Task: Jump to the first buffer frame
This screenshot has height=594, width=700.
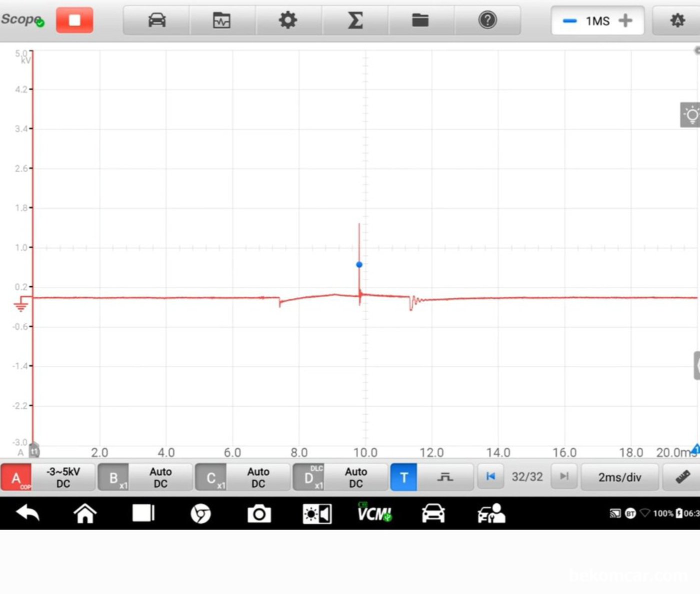Action: point(490,476)
